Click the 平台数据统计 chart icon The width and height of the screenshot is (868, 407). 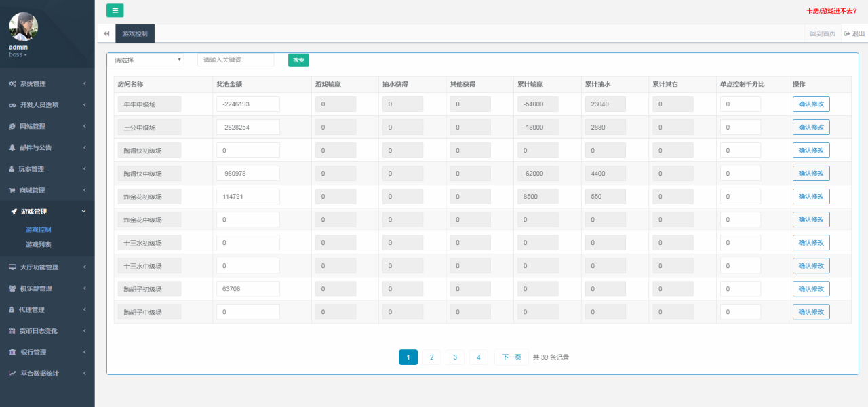click(x=12, y=374)
